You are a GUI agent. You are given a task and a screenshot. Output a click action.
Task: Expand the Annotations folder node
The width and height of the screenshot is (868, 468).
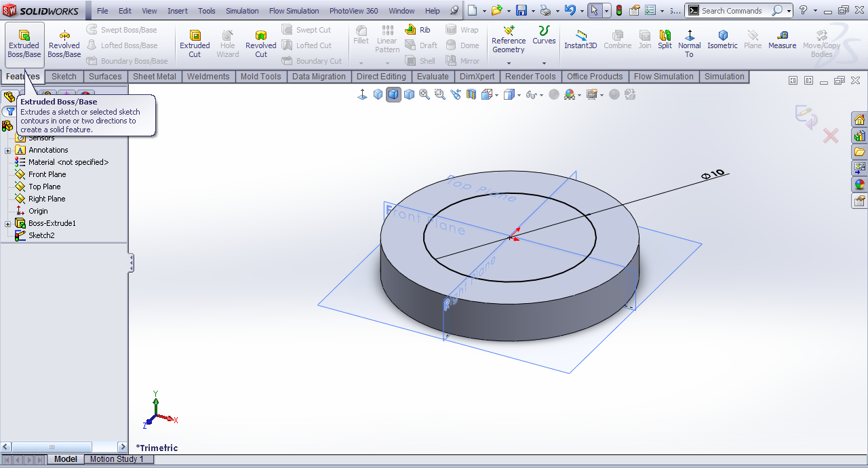click(8, 151)
